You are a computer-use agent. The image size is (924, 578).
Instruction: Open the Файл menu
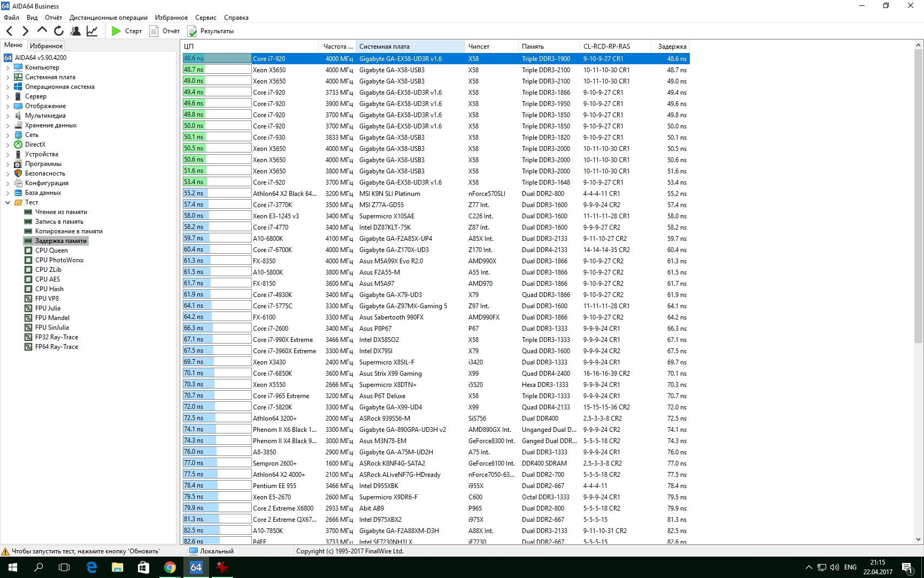11,18
